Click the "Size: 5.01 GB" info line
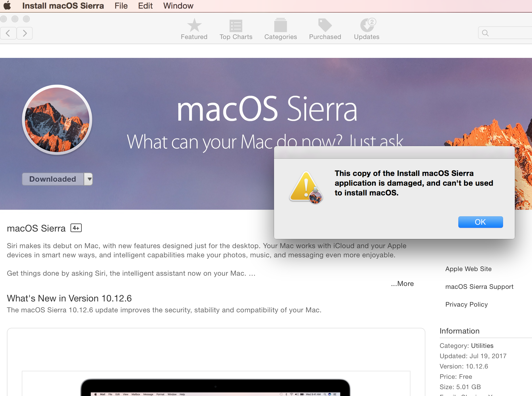The height and width of the screenshot is (396, 532). tap(460, 387)
